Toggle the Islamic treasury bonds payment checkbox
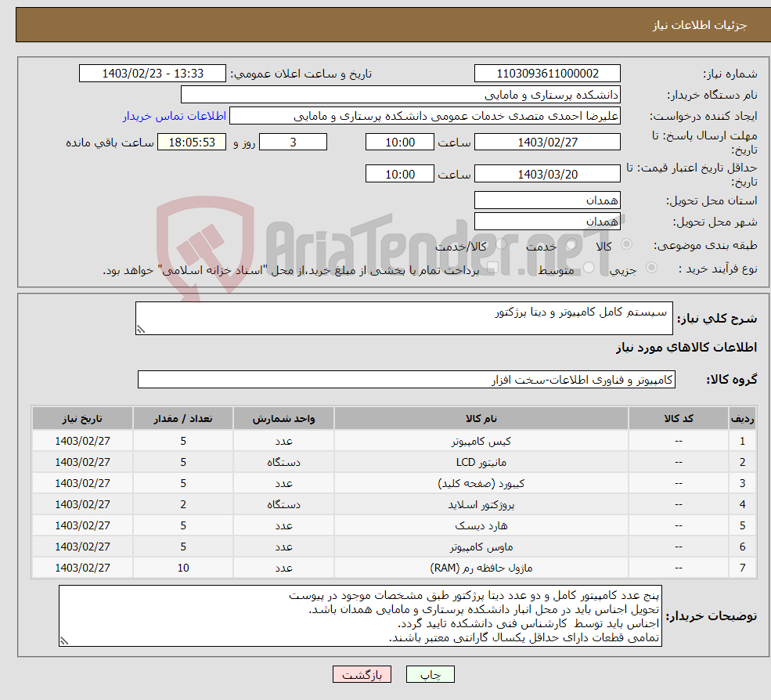 pyautogui.click(x=492, y=268)
